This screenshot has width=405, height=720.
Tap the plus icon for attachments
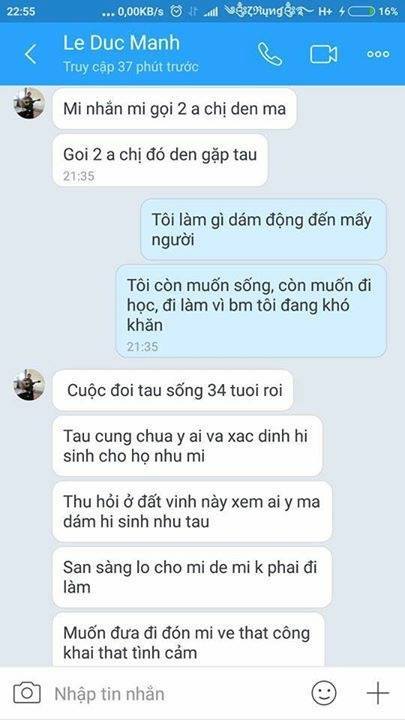coord(378,693)
